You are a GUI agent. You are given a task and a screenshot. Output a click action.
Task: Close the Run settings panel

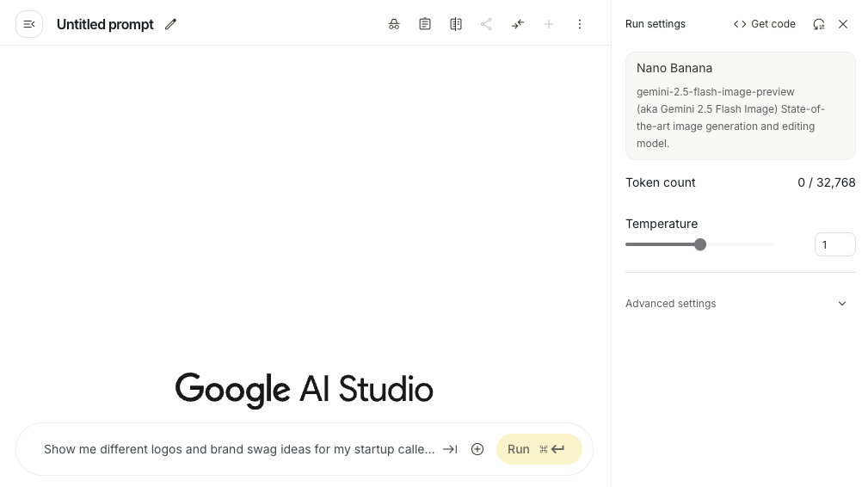pyautogui.click(x=843, y=24)
